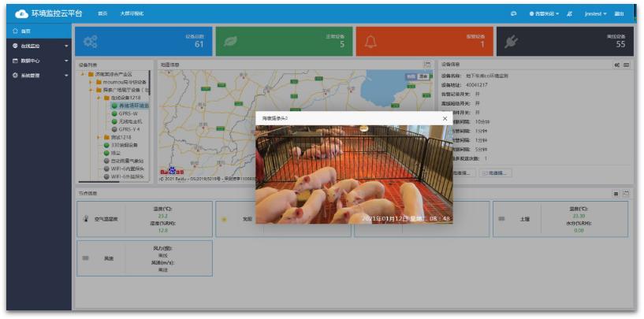Select the GPRS-W device in the tree

(129, 113)
